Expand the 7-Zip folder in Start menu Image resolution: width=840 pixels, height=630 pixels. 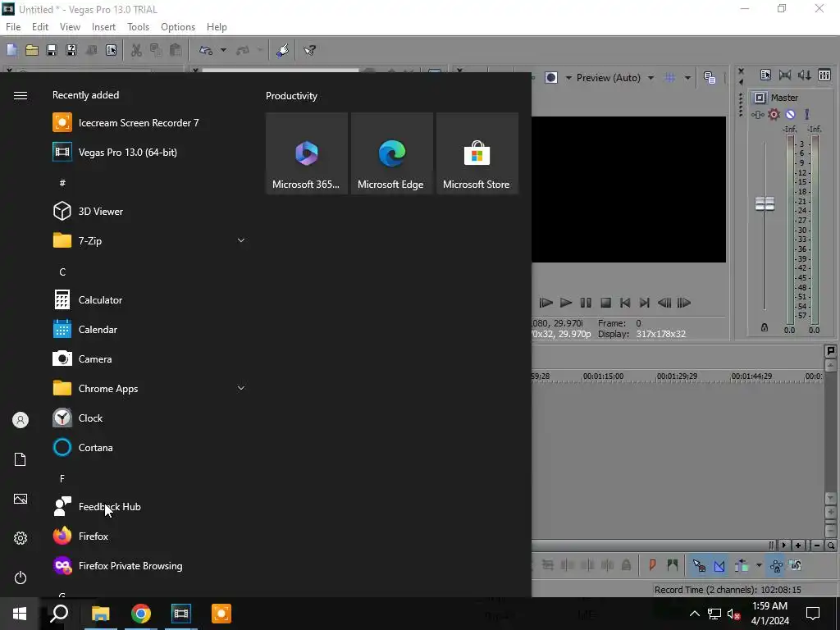click(x=149, y=241)
